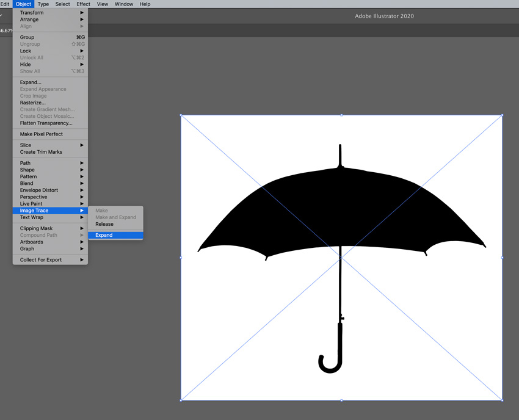Open the Type menu
The height and width of the screenshot is (420, 519).
(43, 4)
